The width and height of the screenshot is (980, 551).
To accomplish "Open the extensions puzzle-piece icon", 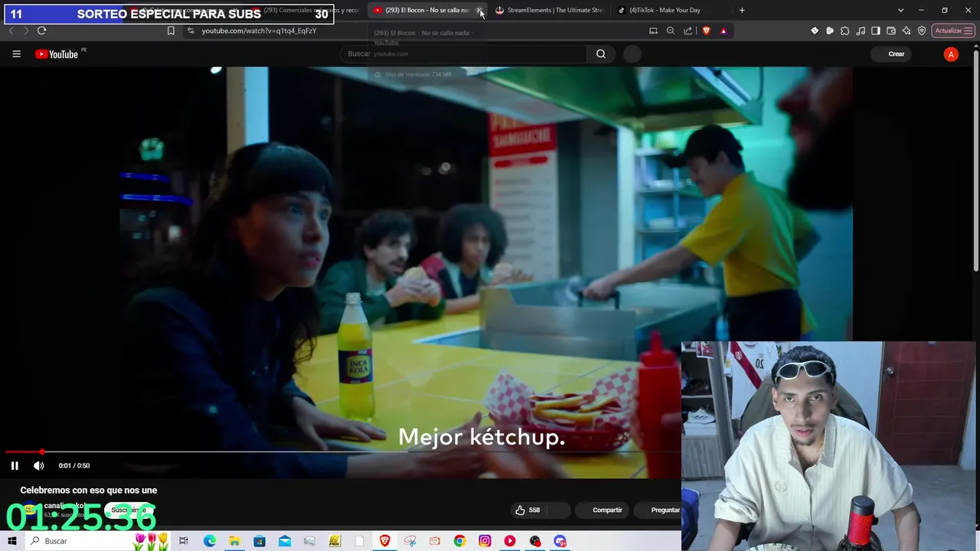I will tap(844, 31).
